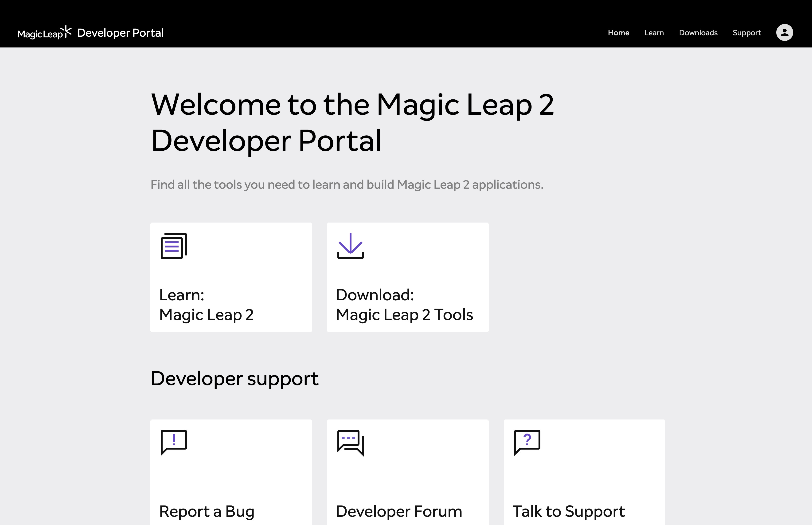
Task: Click the exclamation speech bubble icon
Action: click(174, 442)
